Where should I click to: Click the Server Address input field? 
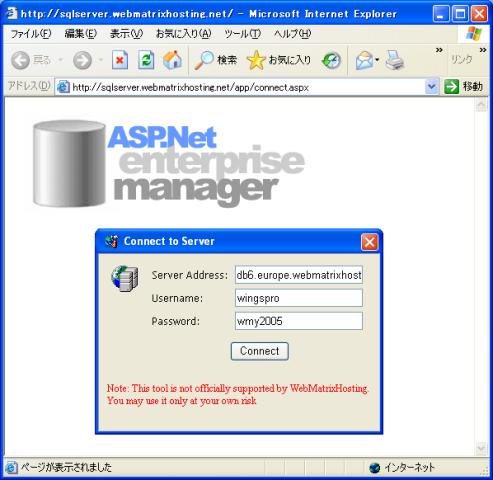[x=299, y=275]
